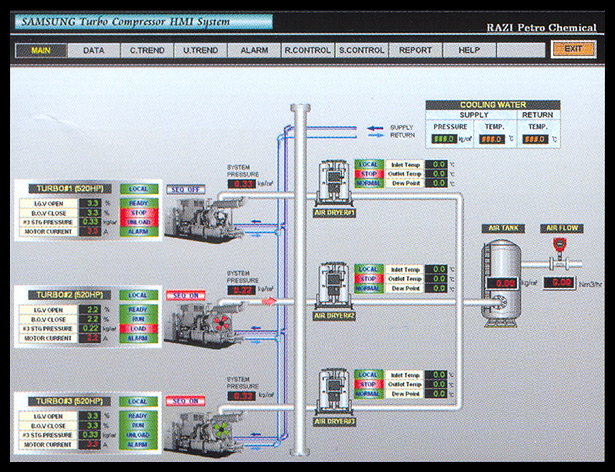Open the HELP tab
Screen dimensions: 615x472
click(469, 51)
